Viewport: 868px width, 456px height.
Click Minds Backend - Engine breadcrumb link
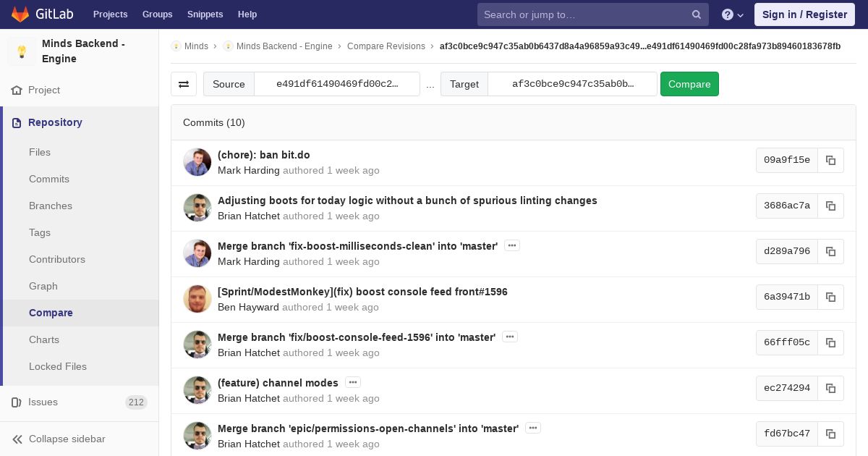[x=284, y=46]
